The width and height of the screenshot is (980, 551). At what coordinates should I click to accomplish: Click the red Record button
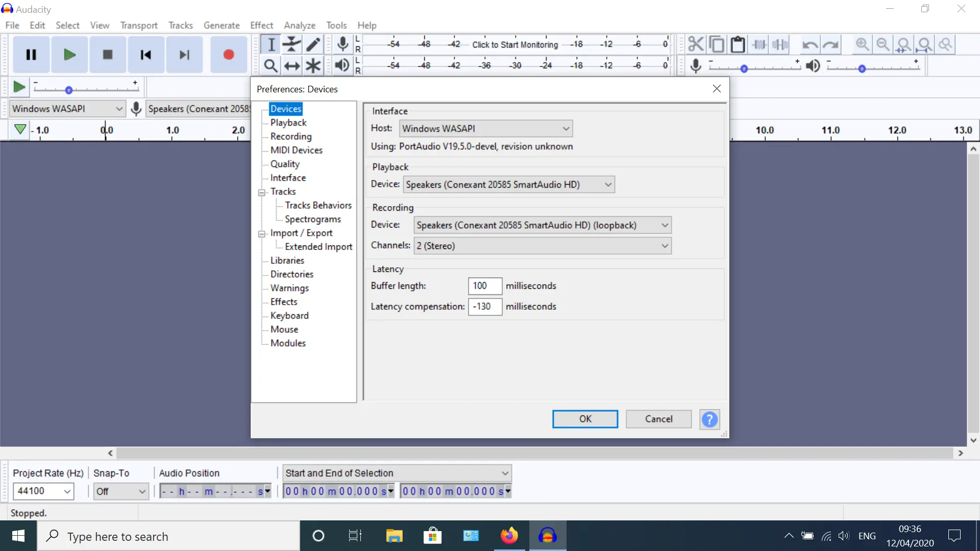[228, 55]
